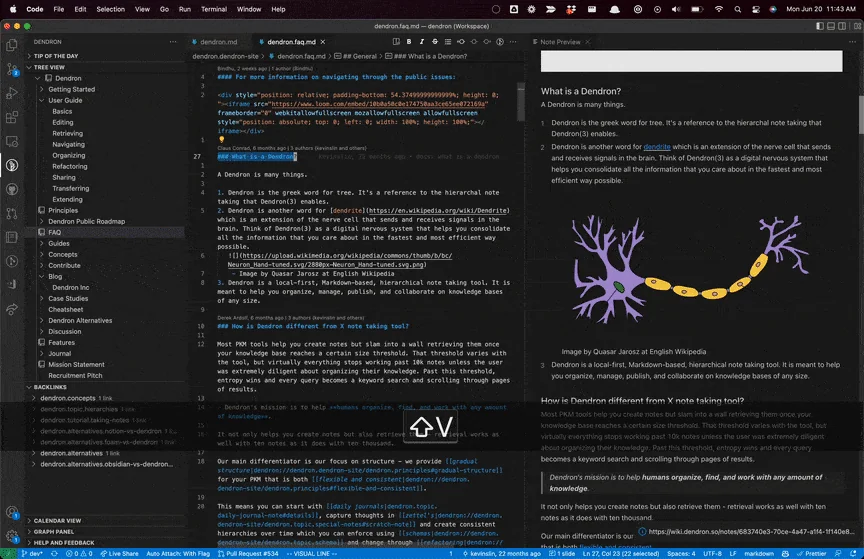Click Wi-Fi icon in menu bar
This screenshot has width=864, height=559.
click(x=719, y=9)
